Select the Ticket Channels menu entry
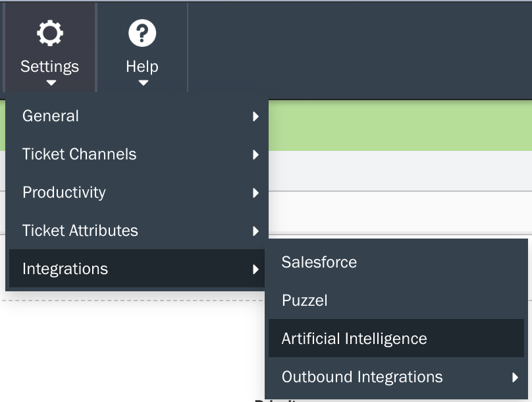Image resolution: width=532 pixels, height=402 pixels. tap(79, 154)
